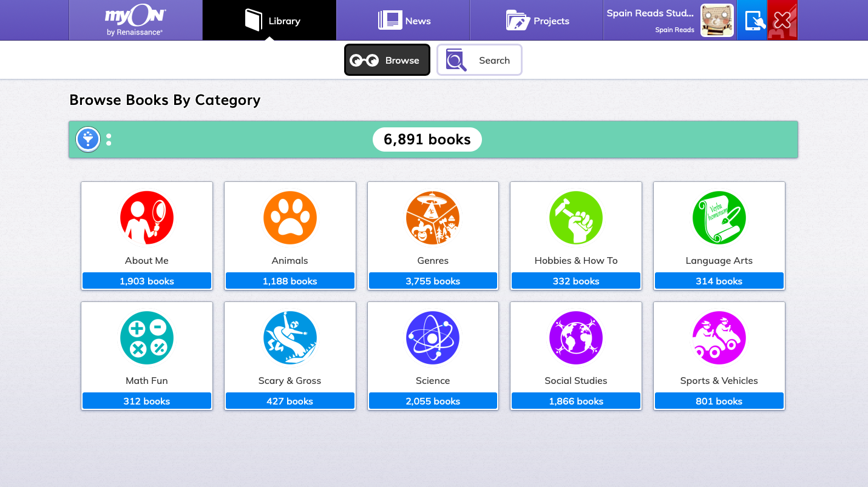Open the Spain Reads student profile menu
The height and width of the screenshot is (487, 868).
coord(669,21)
